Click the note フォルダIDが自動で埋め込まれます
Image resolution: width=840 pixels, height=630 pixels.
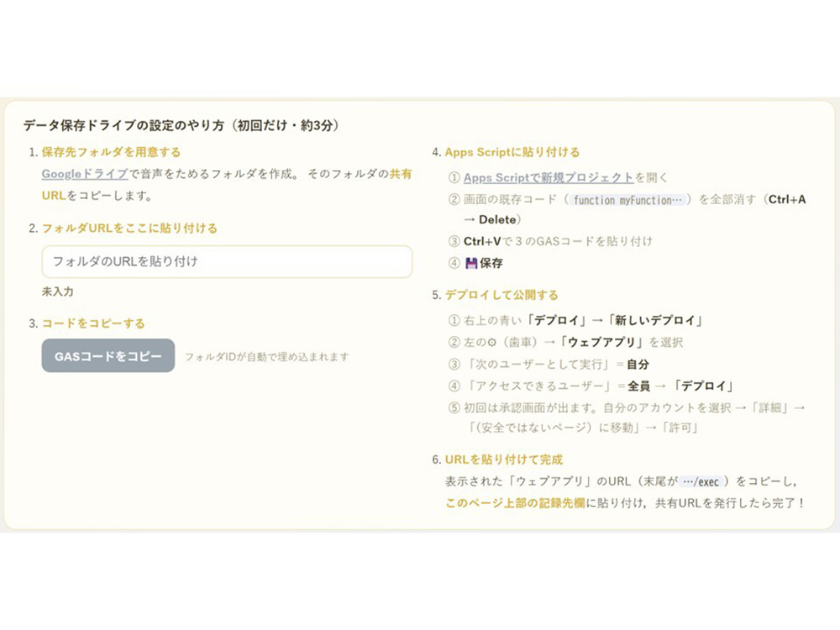click(x=267, y=357)
